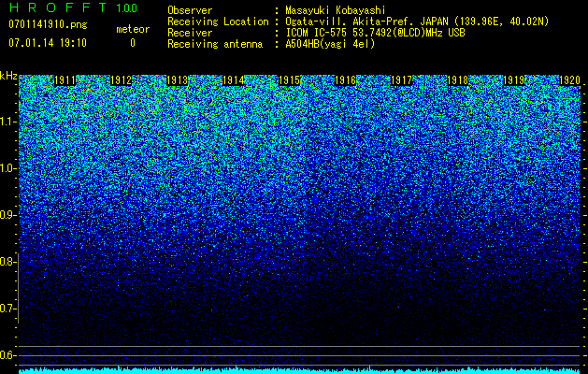588x374 pixels.
Task: Click the 1919 time marker
Action: pos(514,80)
